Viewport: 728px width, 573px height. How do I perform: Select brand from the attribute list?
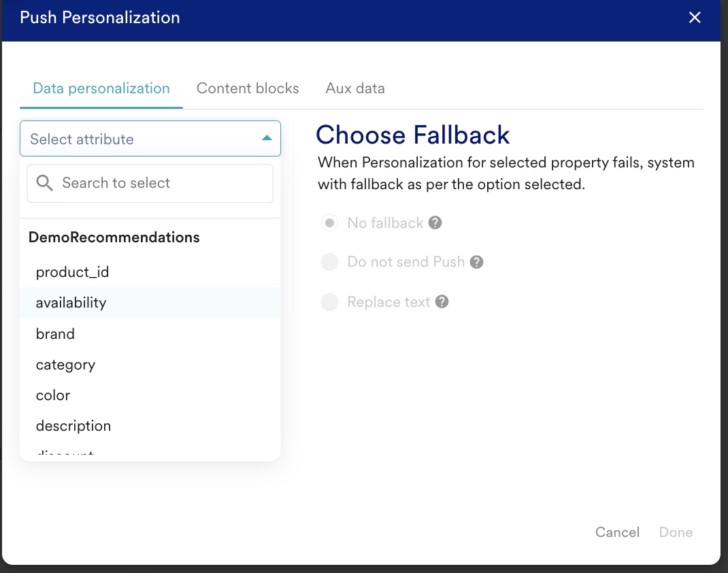pyautogui.click(x=150, y=334)
